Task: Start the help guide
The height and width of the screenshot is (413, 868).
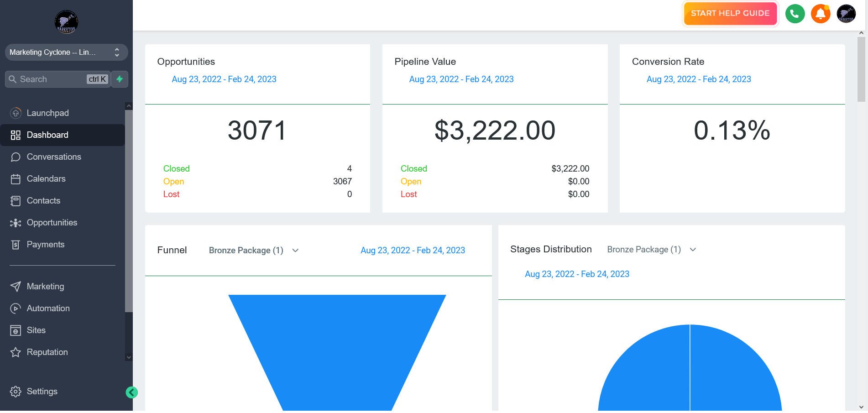Action: click(x=730, y=13)
